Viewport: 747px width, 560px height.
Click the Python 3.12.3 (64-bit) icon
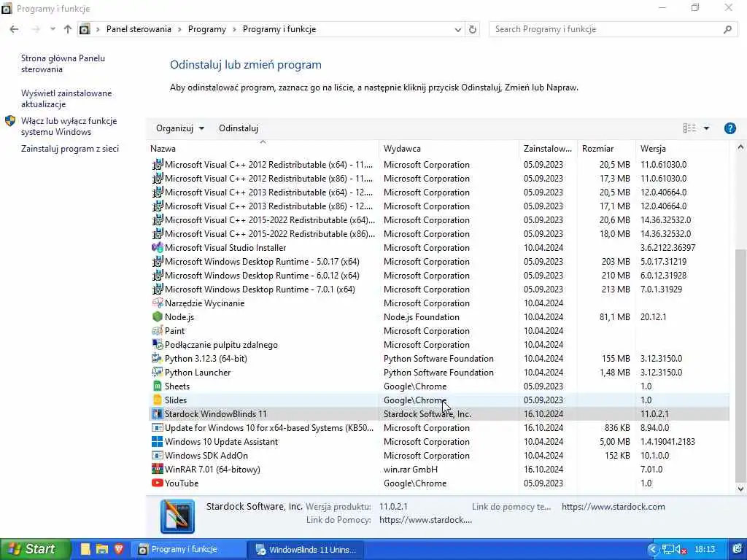158,358
